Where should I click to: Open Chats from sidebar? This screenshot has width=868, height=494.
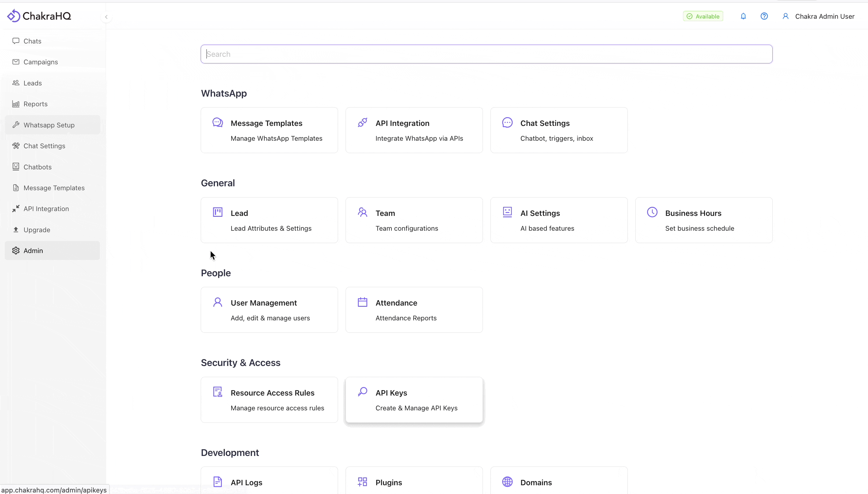coord(32,41)
